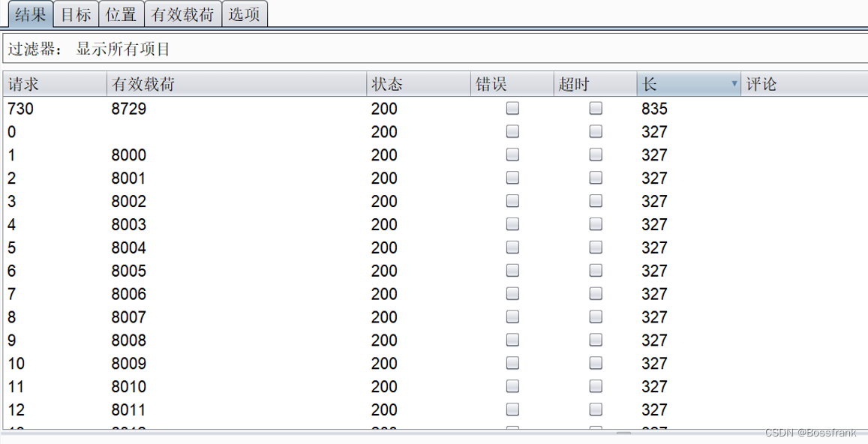Sort by the 评论 column header
This screenshot has height=444, width=868.
(x=804, y=84)
